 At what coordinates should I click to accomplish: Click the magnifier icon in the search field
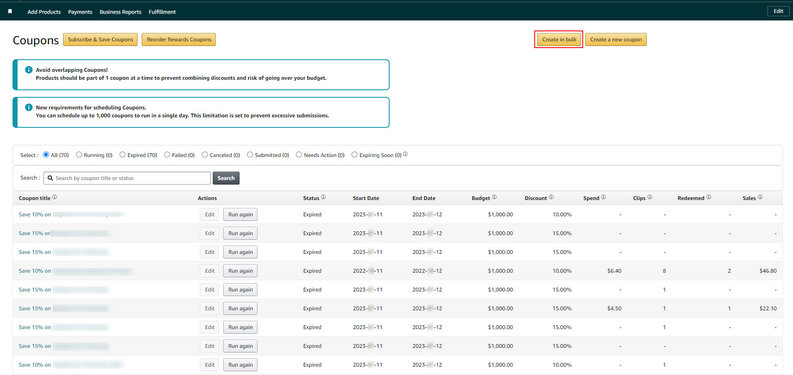tap(51, 178)
